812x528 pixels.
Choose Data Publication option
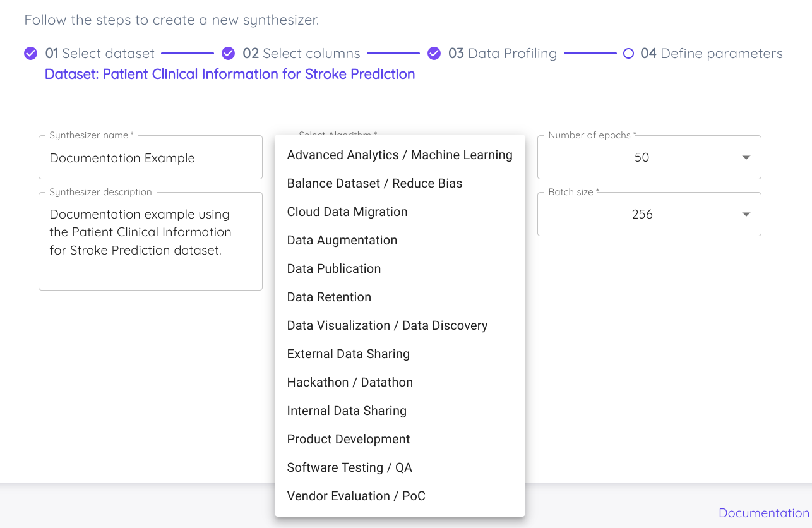tap(400, 268)
